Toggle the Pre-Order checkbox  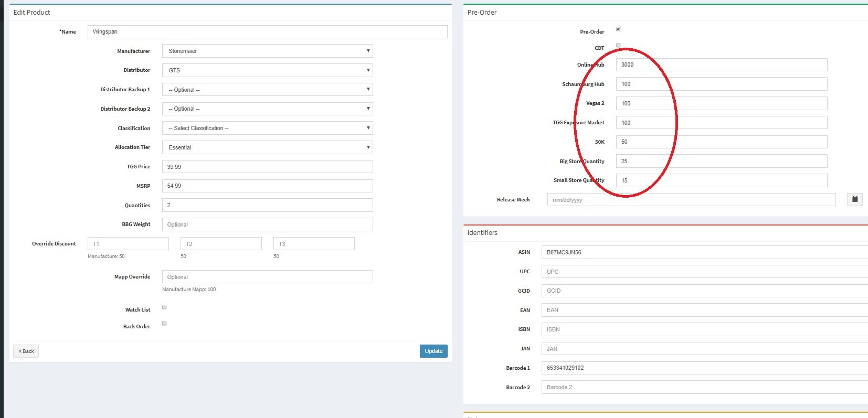pos(618,29)
